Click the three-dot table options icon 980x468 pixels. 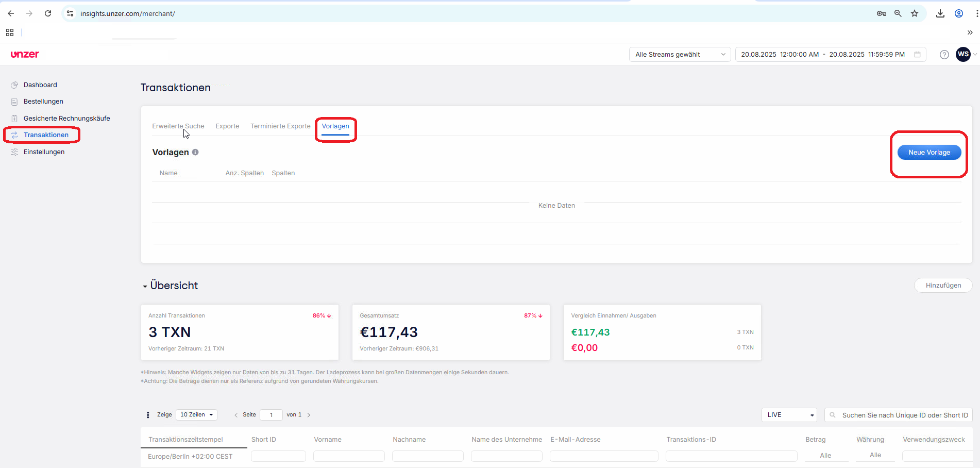tap(148, 415)
